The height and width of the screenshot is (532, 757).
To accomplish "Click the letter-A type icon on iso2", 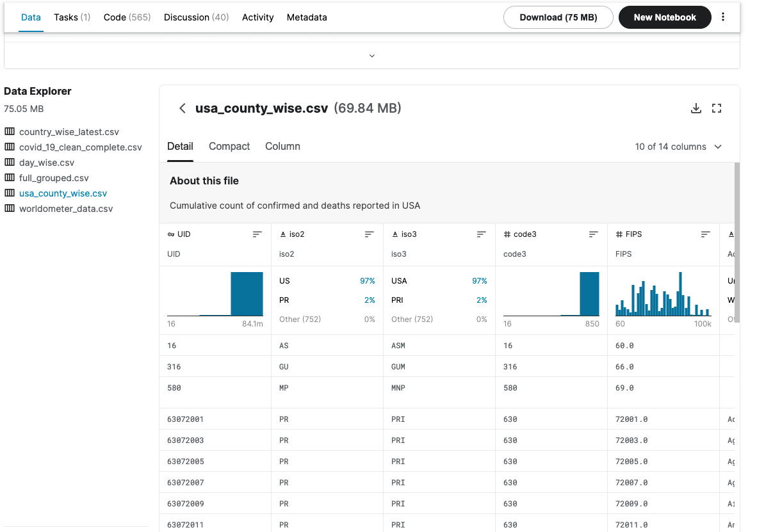I will click(282, 234).
